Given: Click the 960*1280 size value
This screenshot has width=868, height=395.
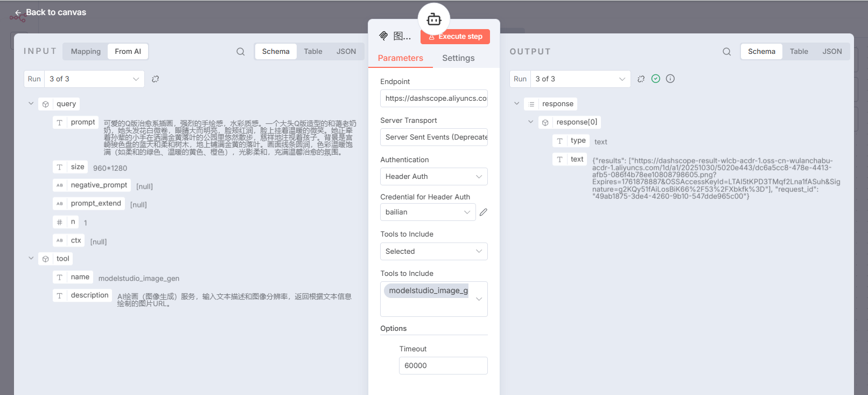Looking at the screenshot, I should (x=110, y=168).
